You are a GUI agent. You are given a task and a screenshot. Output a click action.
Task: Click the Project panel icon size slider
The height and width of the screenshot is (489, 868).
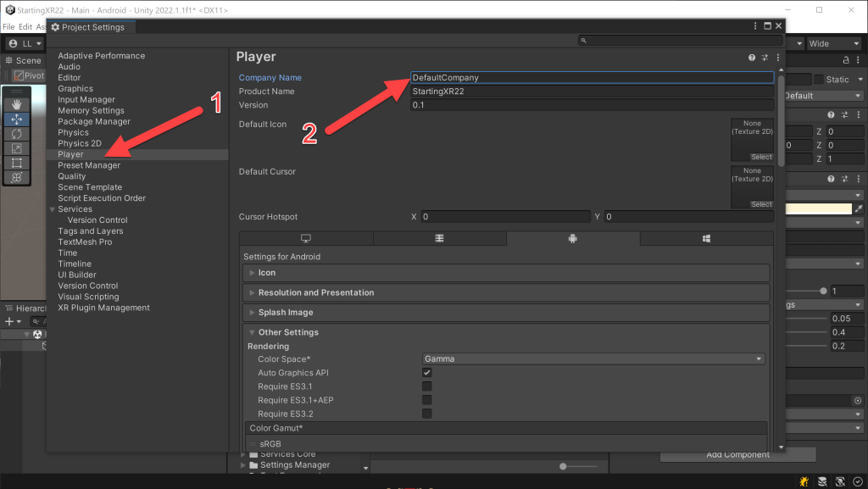tap(563, 466)
